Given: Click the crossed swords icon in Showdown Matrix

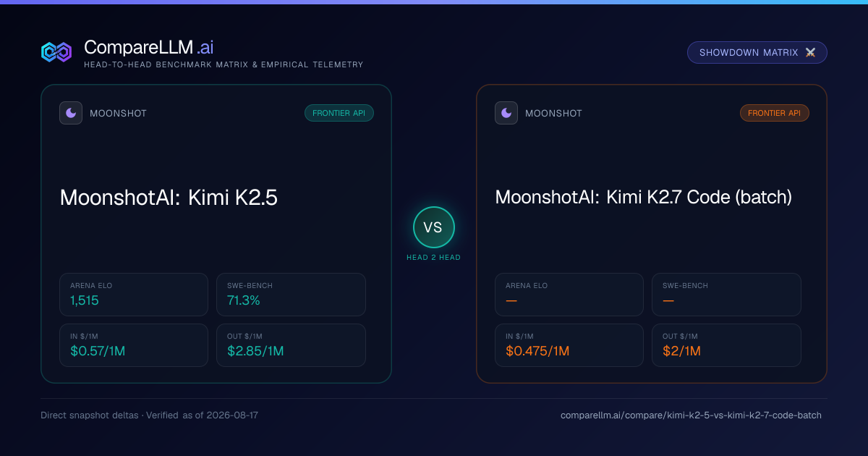Looking at the screenshot, I should (x=810, y=53).
